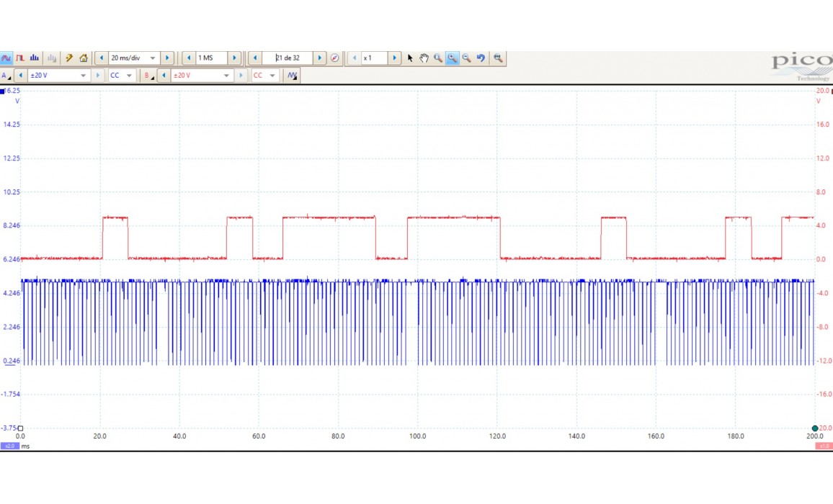Open Channel A ±20 V range dropdown
Image resolution: width=833 pixels, height=504 pixels.
(84, 76)
